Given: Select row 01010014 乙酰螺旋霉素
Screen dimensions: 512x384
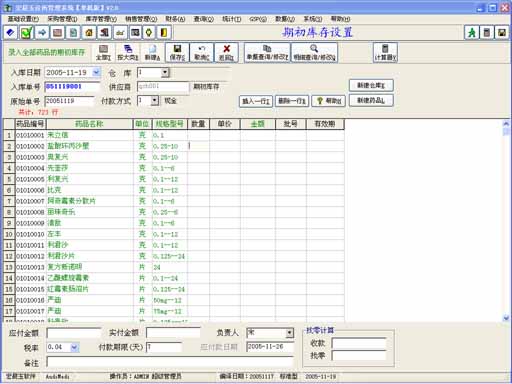Looking at the screenshot, I should click(174, 278).
